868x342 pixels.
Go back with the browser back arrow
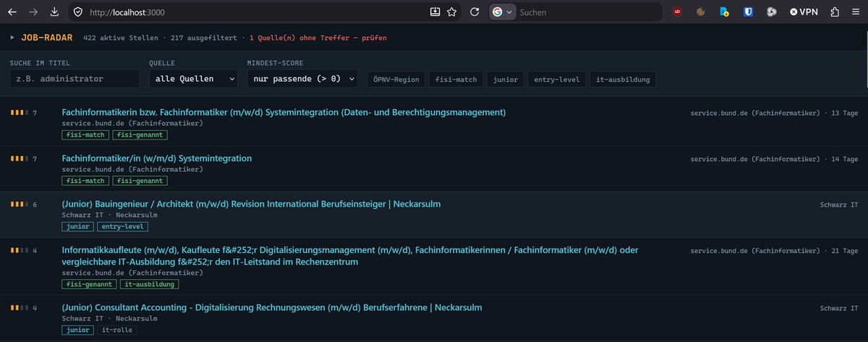12,12
